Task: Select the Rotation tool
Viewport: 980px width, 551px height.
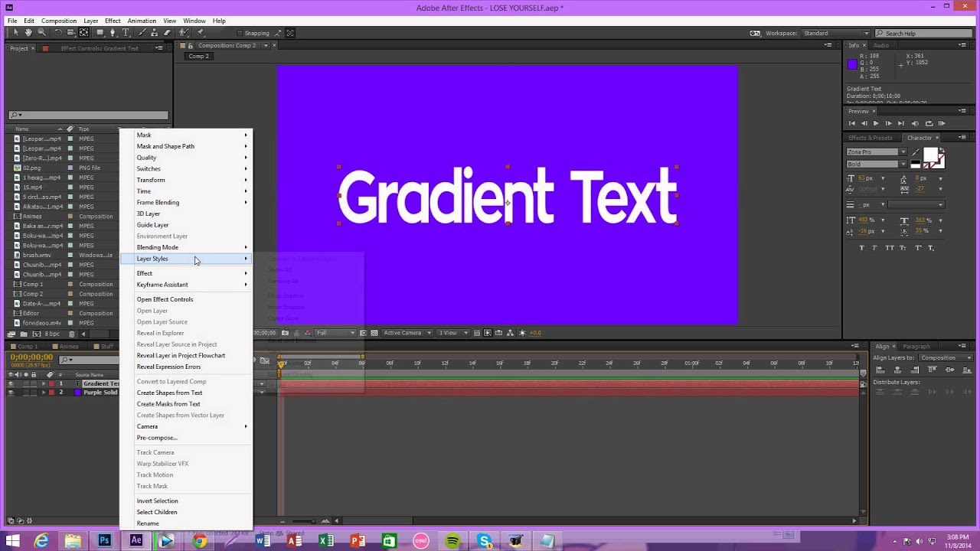Action: point(57,32)
